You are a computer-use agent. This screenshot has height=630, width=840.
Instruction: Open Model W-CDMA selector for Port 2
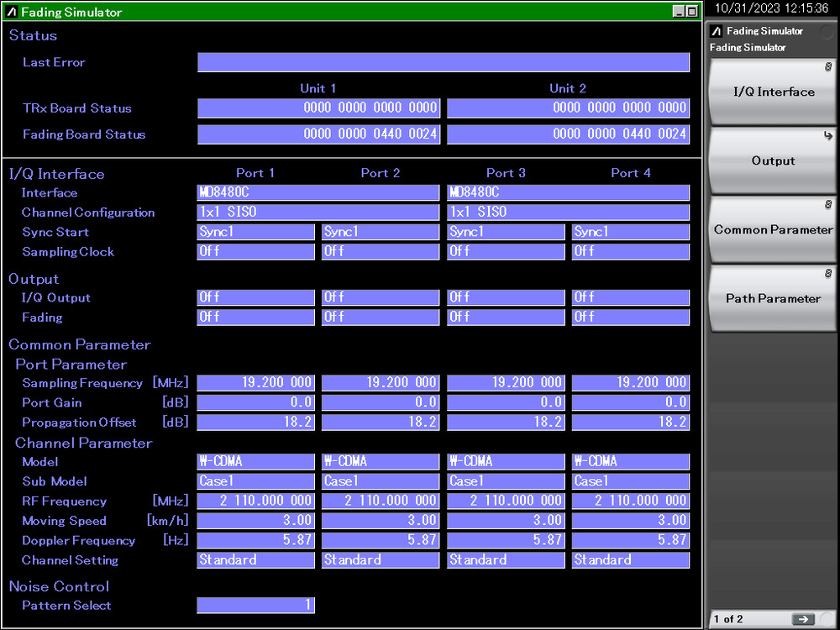(x=381, y=462)
